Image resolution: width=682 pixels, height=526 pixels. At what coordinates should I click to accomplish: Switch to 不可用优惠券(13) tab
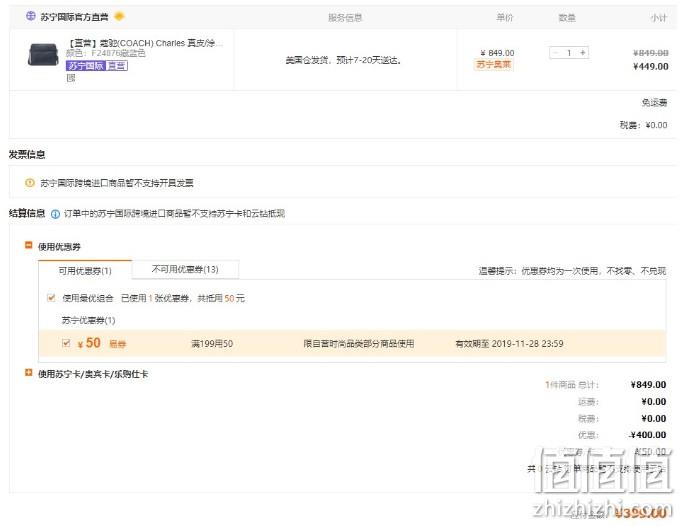coord(185,269)
